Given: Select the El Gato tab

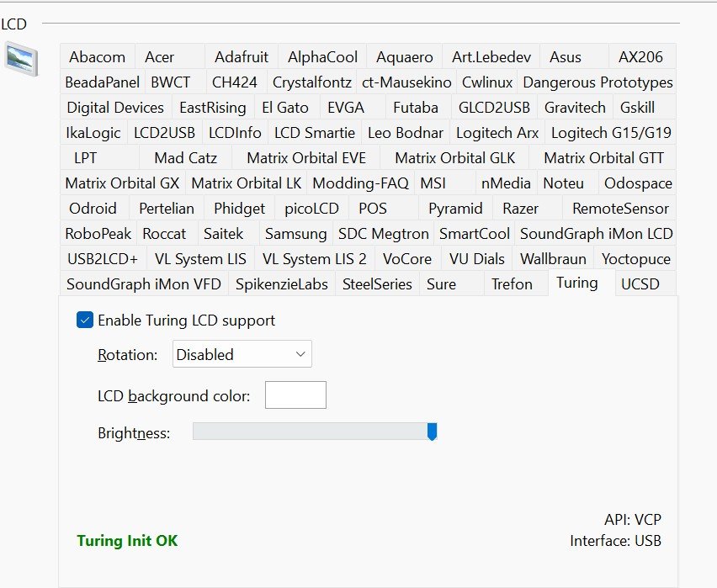Looking at the screenshot, I should 284,108.
